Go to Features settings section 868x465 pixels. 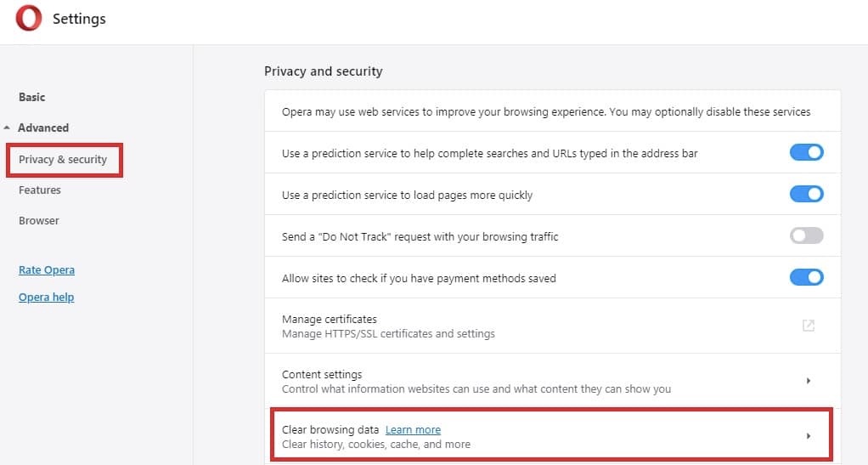pyautogui.click(x=40, y=190)
